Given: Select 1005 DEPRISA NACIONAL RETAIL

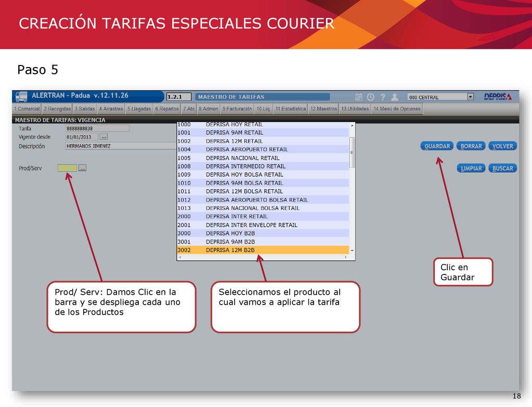Looking at the screenshot, I should click(x=263, y=158).
